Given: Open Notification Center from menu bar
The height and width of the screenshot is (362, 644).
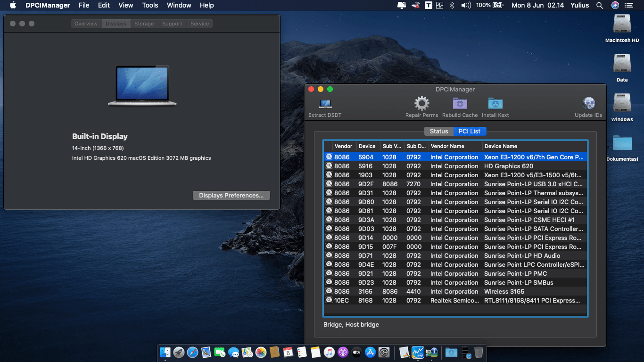Looking at the screenshot, I should point(630,5).
